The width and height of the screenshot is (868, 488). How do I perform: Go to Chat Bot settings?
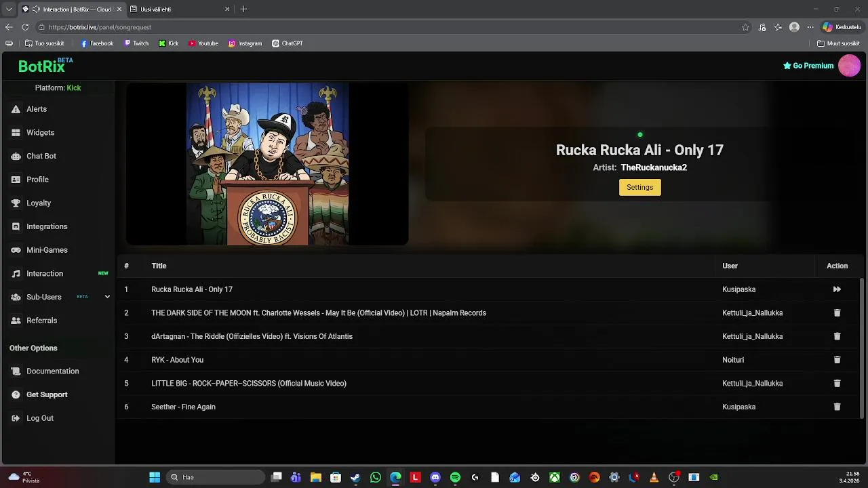[x=58, y=156]
